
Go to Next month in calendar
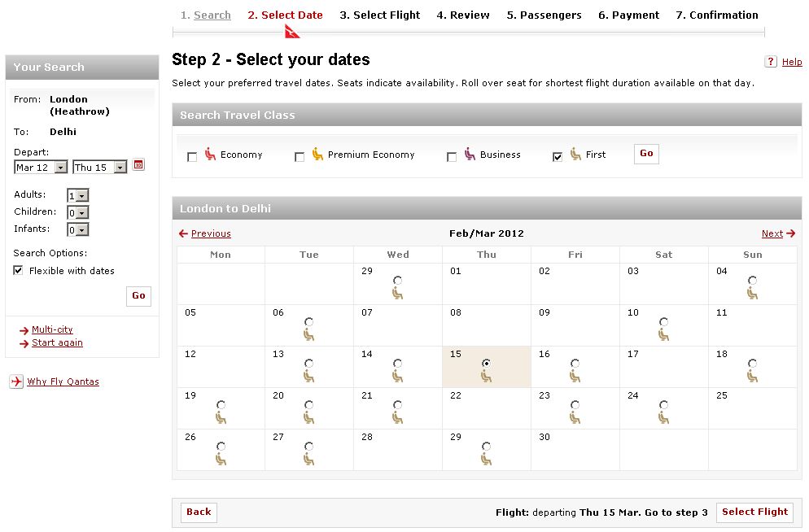pyautogui.click(x=777, y=233)
